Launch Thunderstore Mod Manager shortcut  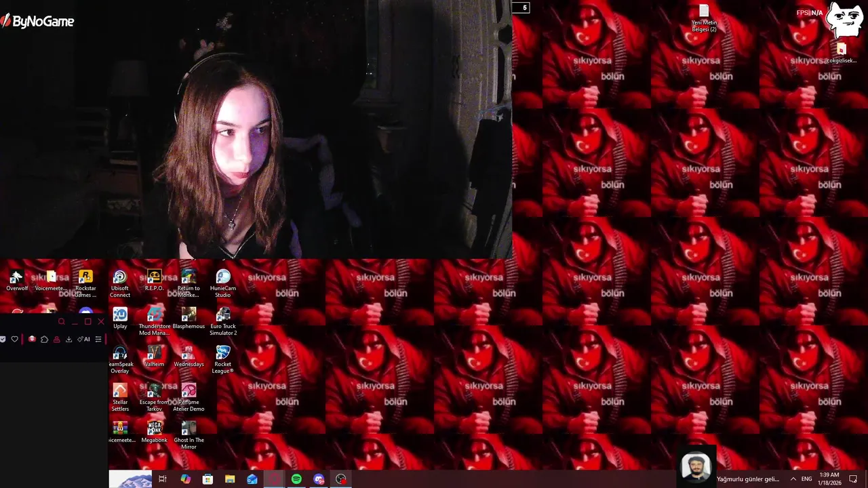(154, 321)
